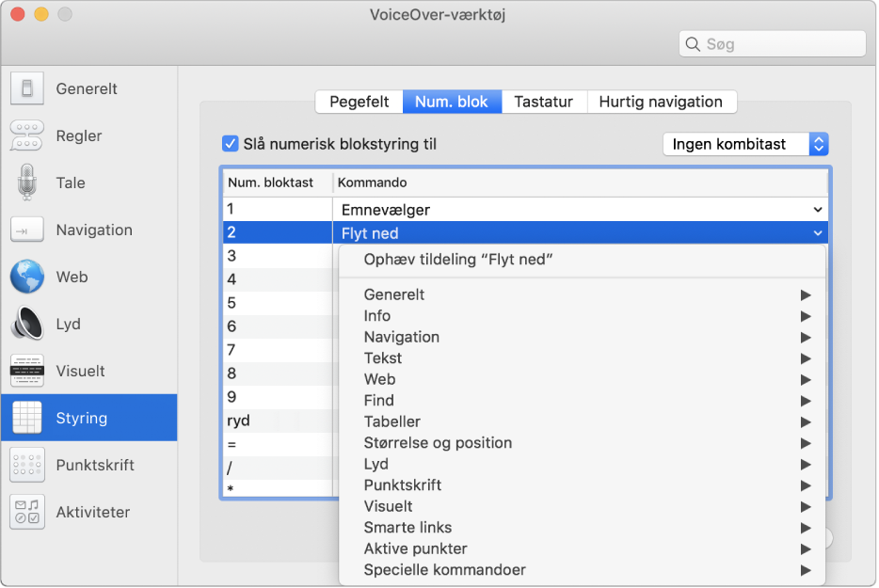Viewport: 879px width, 588px height.
Task: Switch to the Pegefelt tab
Action: [360, 102]
